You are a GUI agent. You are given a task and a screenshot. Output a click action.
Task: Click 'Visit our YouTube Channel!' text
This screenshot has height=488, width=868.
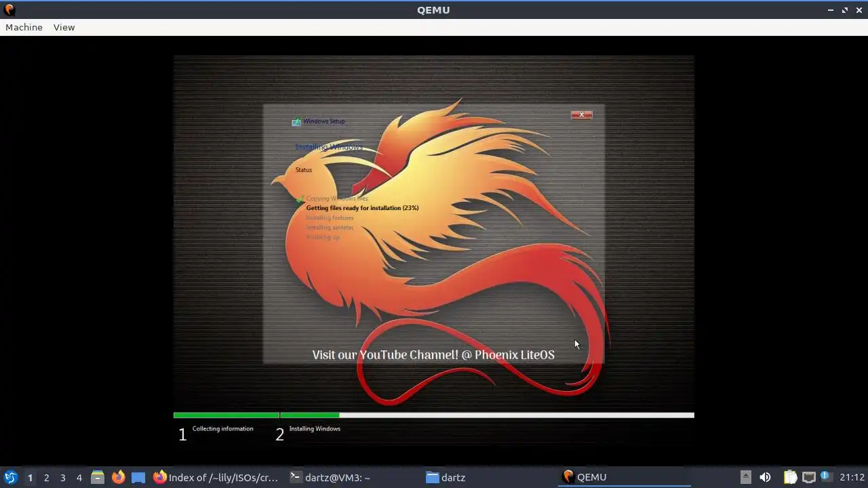386,354
